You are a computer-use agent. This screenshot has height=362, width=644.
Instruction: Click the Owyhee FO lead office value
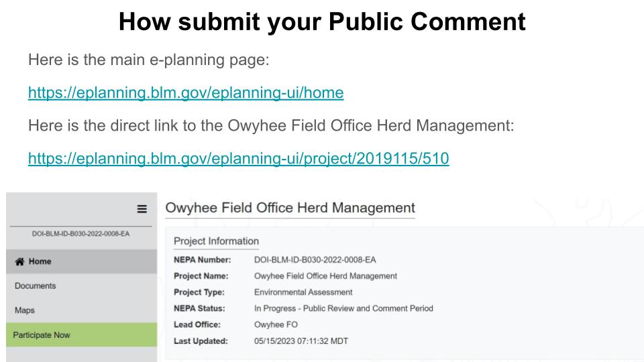[276, 324]
